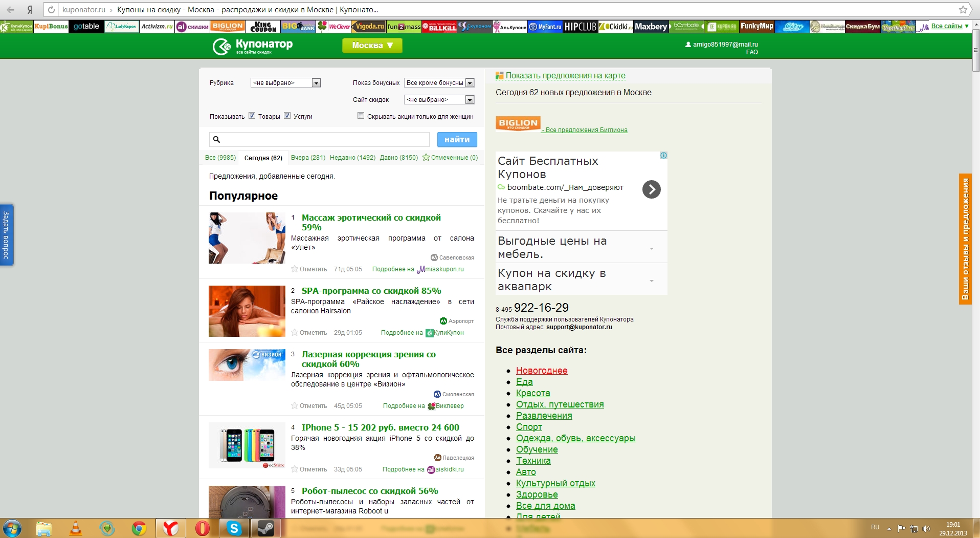Open the Biglion logo in top strip

pos(228,26)
